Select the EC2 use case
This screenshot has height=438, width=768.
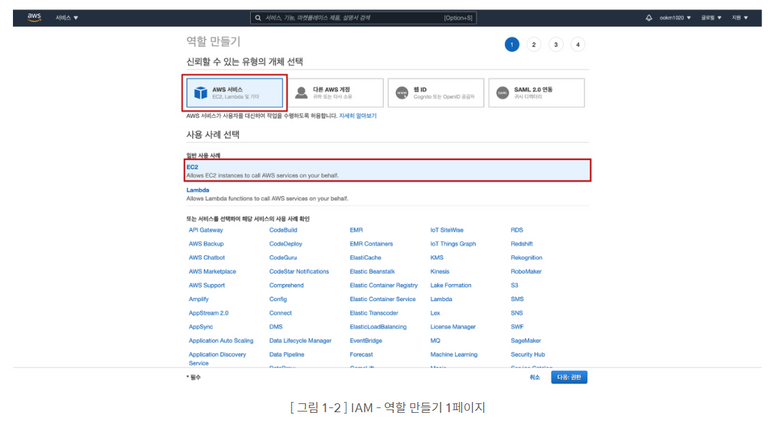point(387,170)
